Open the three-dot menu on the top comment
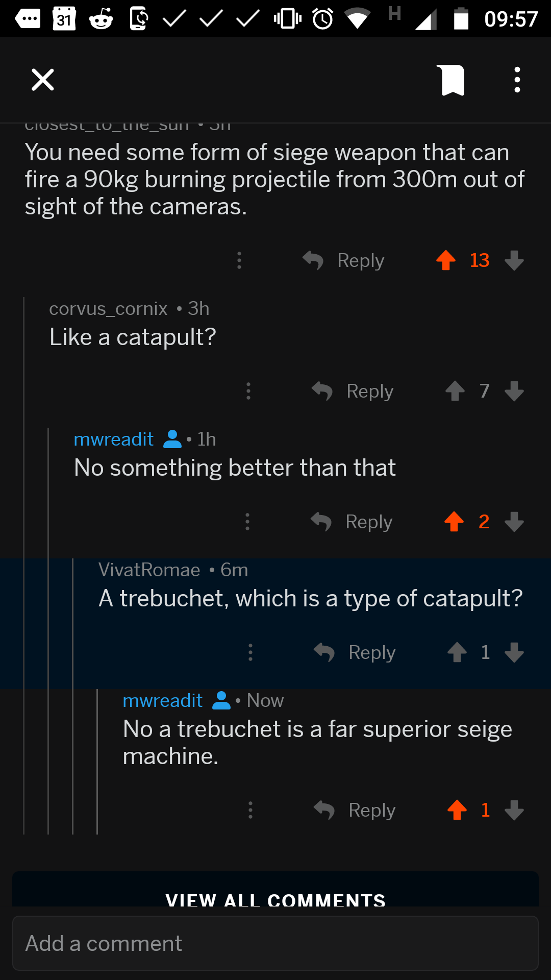This screenshot has width=551, height=980. click(x=239, y=260)
